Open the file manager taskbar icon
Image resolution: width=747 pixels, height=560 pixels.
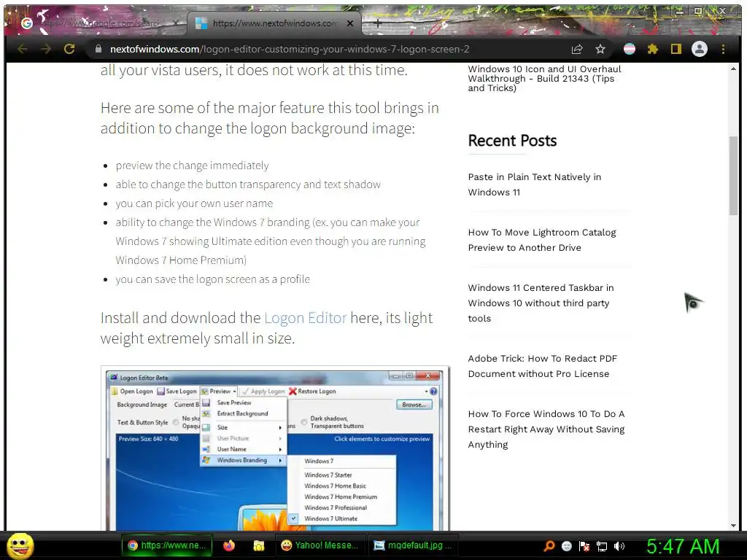tap(259, 545)
